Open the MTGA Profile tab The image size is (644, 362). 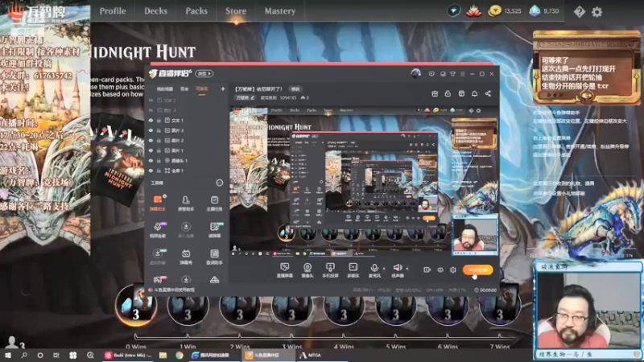[x=113, y=11]
